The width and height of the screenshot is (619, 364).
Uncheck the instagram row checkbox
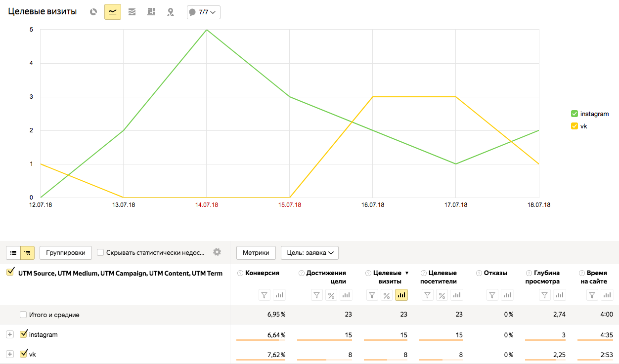tap(23, 334)
